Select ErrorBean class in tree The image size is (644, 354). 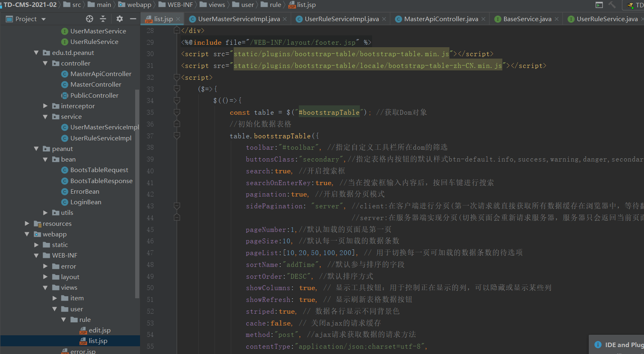click(85, 191)
